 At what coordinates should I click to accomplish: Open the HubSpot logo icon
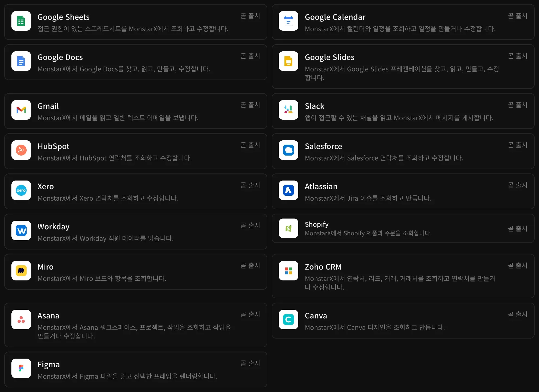[x=21, y=150]
